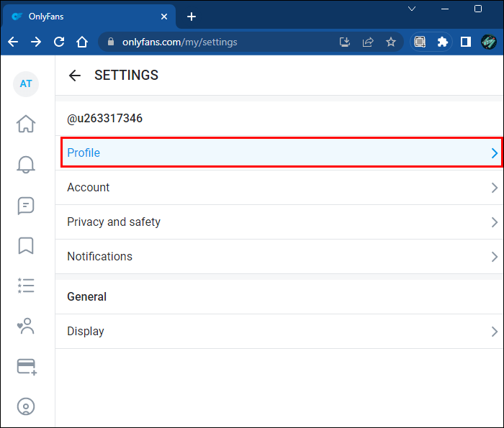504x428 pixels.
Task: Open the Notifications settings item
Action: coord(100,257)
